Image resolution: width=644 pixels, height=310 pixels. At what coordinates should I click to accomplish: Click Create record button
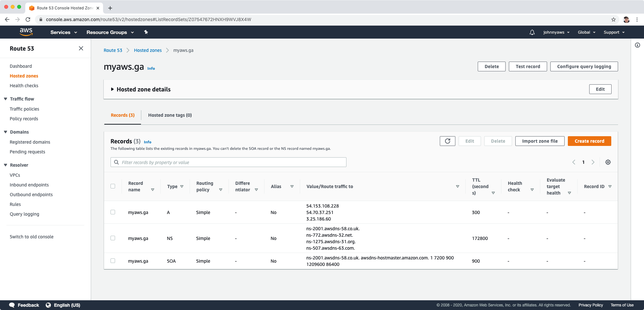590,141
